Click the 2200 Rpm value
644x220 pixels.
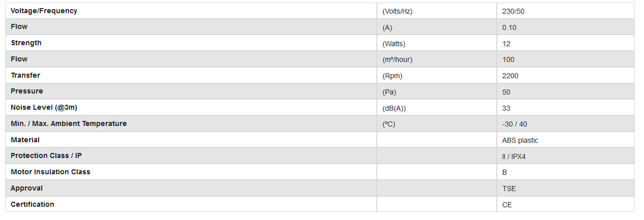[510, 76]
